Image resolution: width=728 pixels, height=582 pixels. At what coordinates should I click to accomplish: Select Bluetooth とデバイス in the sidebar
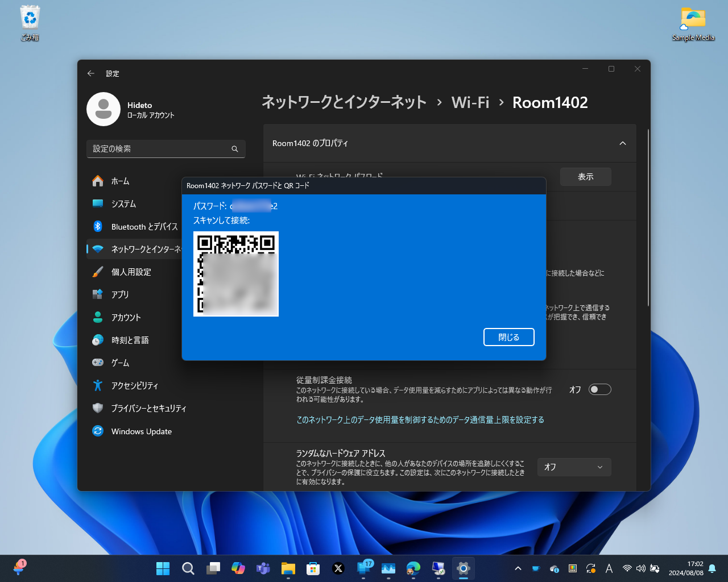pyautogui.click(x=144, y=226)
